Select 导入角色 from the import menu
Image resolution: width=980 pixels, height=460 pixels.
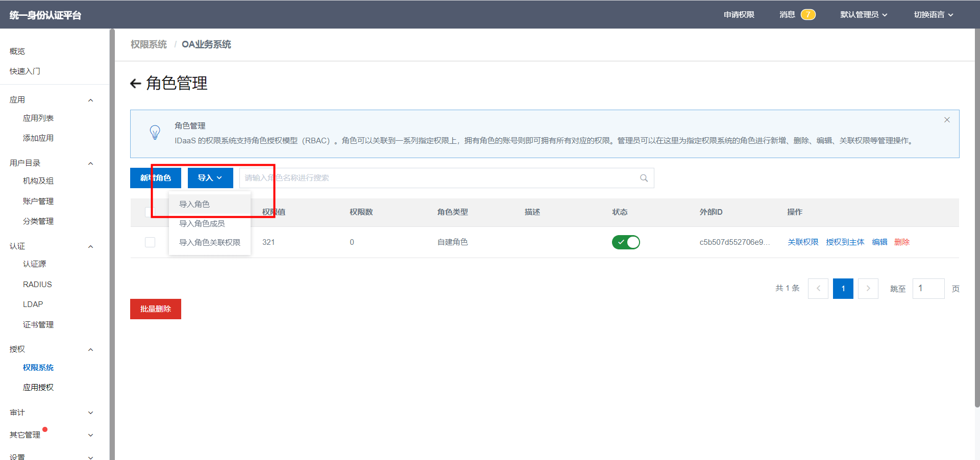194,204
